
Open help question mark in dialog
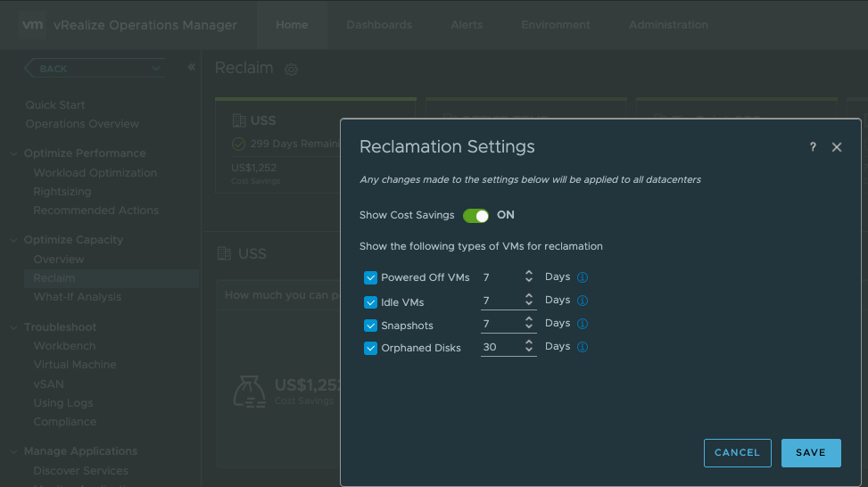[813, 146]
